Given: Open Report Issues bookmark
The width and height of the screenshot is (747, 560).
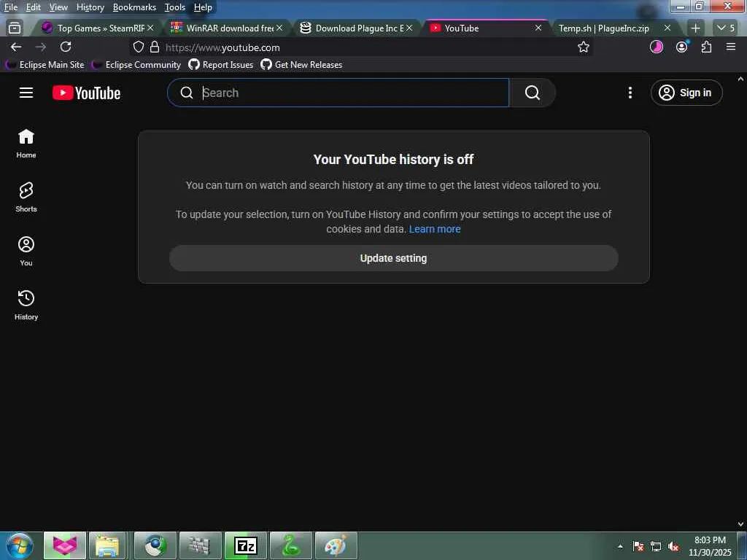Looking at the screenshot, I should click(221, 65).
